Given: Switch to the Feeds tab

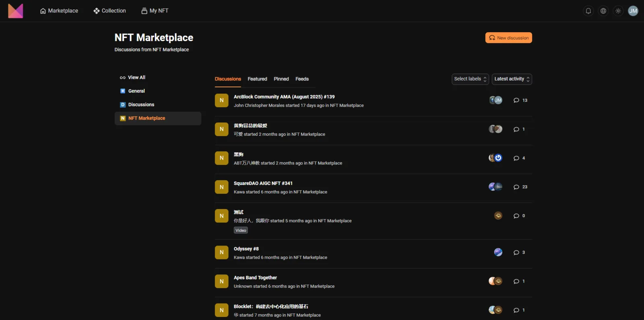Looking at the screenshot, I should [302, 79].
